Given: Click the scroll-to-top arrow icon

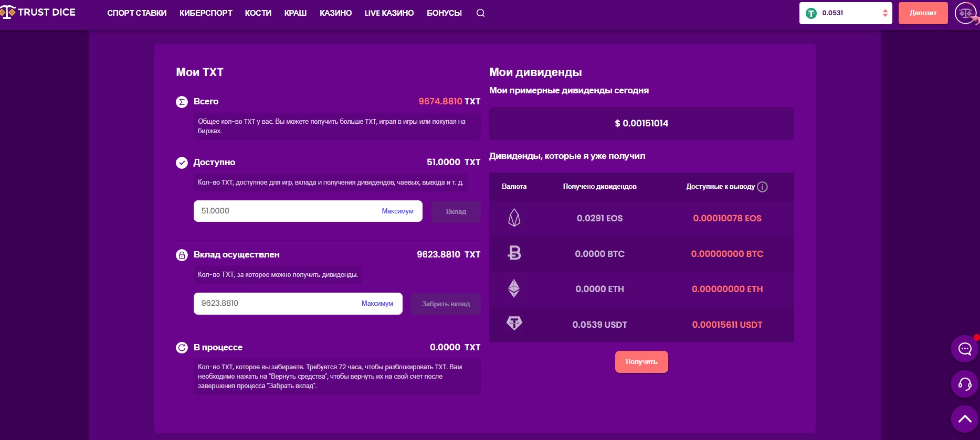Looking at the screenshot, I should coord(965,418).
